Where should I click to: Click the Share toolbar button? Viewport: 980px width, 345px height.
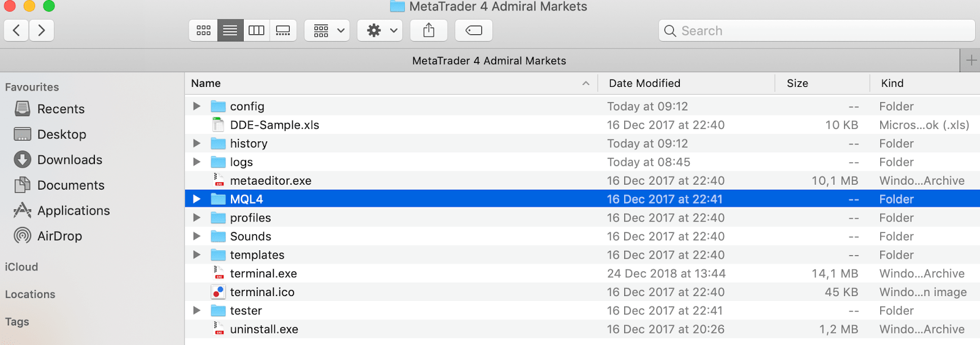coord(429,30)
